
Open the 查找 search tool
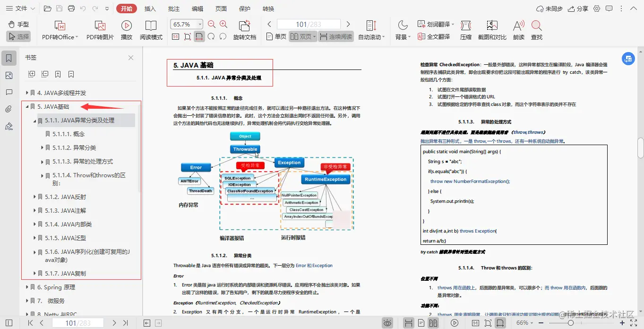(536, 29)
